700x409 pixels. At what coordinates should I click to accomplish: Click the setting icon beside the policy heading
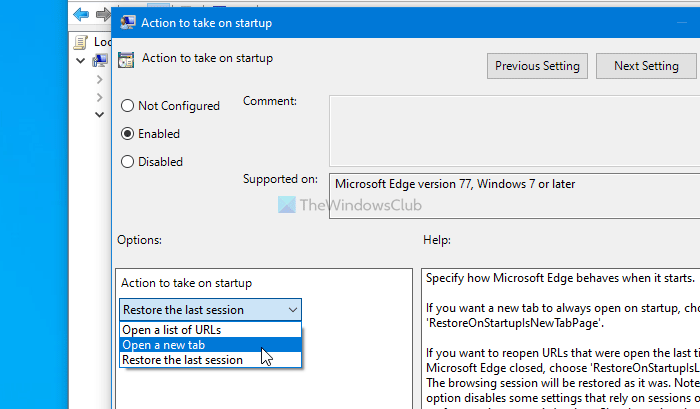click(x=127, y=59)
